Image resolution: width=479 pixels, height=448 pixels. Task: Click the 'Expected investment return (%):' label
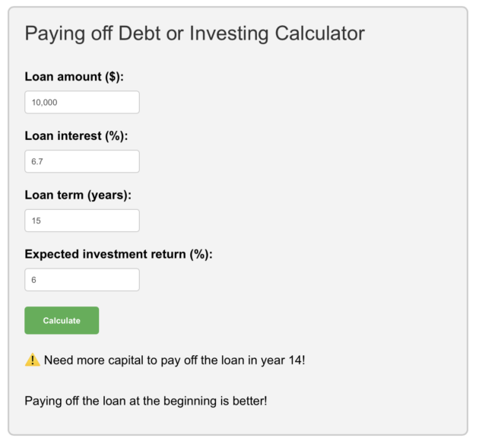pos(119,254)
